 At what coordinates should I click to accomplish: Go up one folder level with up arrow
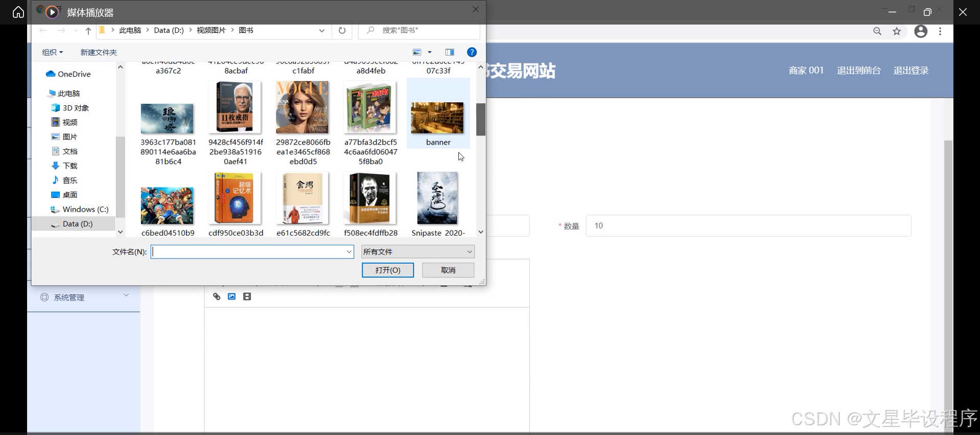88,31
